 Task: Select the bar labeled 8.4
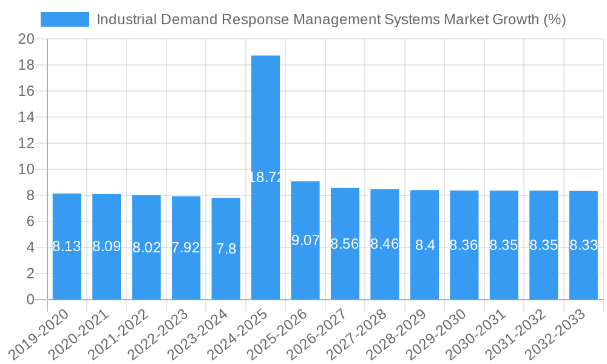pos(424,244)
